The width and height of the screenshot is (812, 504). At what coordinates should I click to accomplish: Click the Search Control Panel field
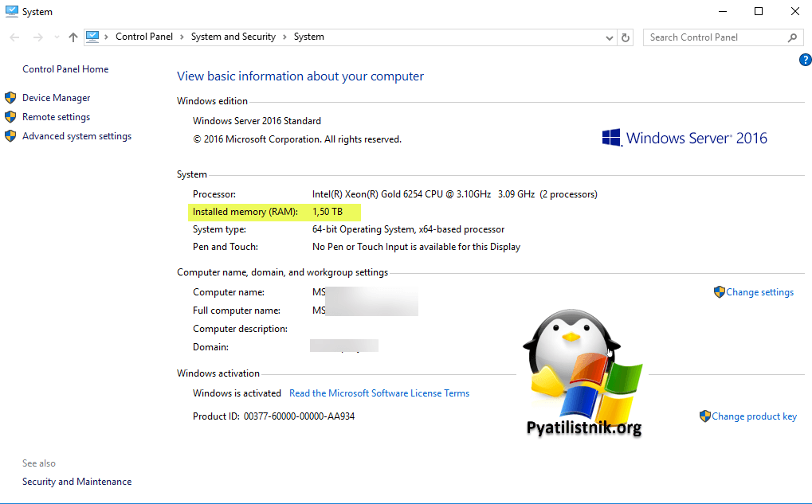point(713,37)
